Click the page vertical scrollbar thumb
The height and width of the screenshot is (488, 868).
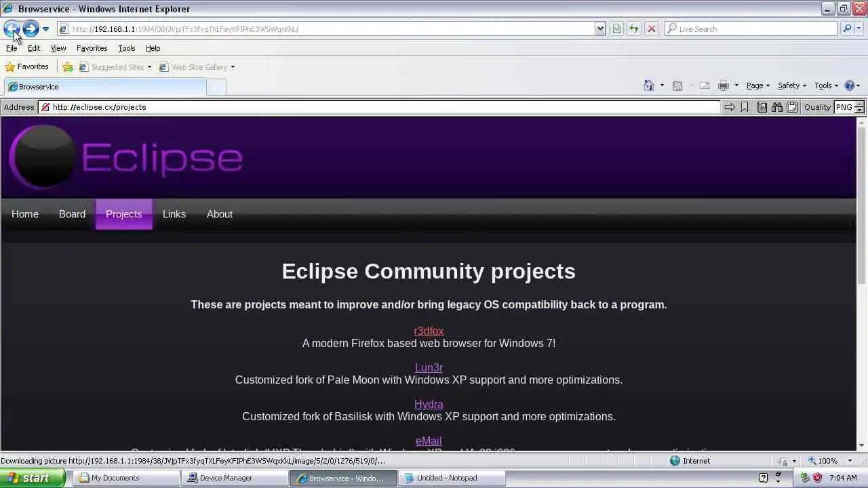[x=862, y=205]
